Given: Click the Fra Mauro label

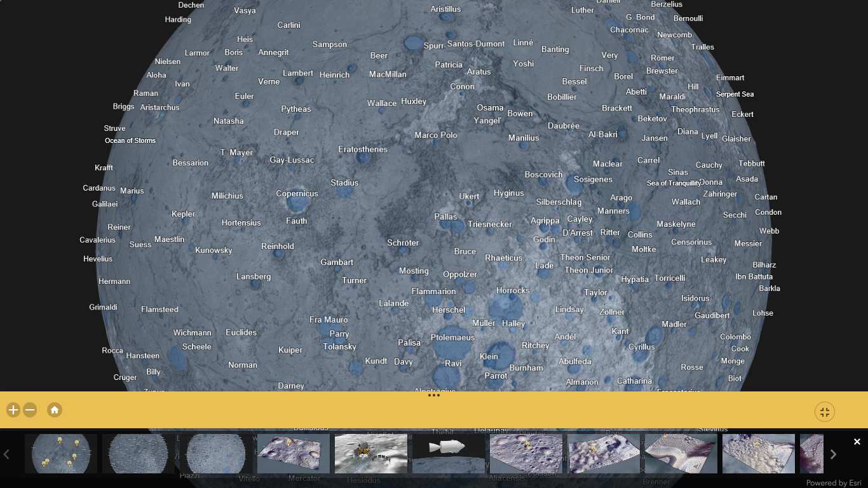Looking at the screenshot, I should pyautogui.click(x=329, y=320).
